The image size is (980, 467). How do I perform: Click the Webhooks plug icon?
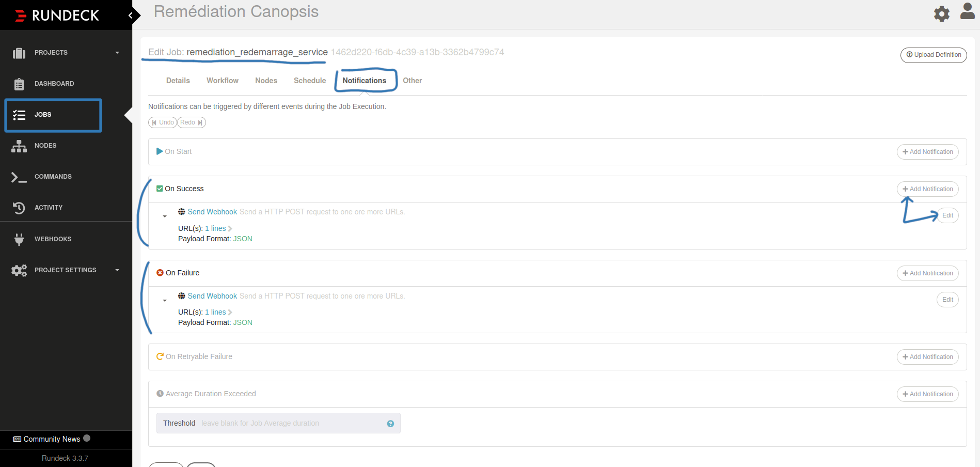pyautogui.click(x=19, y=239)
